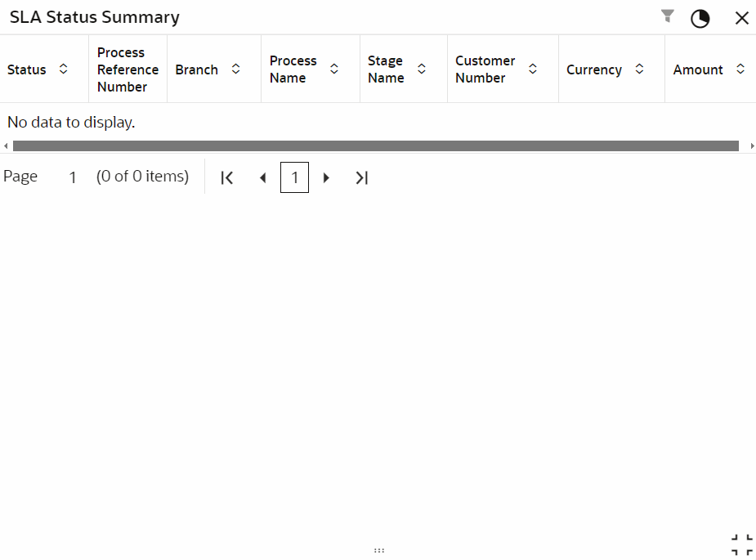Click the resize handle in bottom-right corner
The height and width of the screenshot is (560, 756).
tap(742, 544)
